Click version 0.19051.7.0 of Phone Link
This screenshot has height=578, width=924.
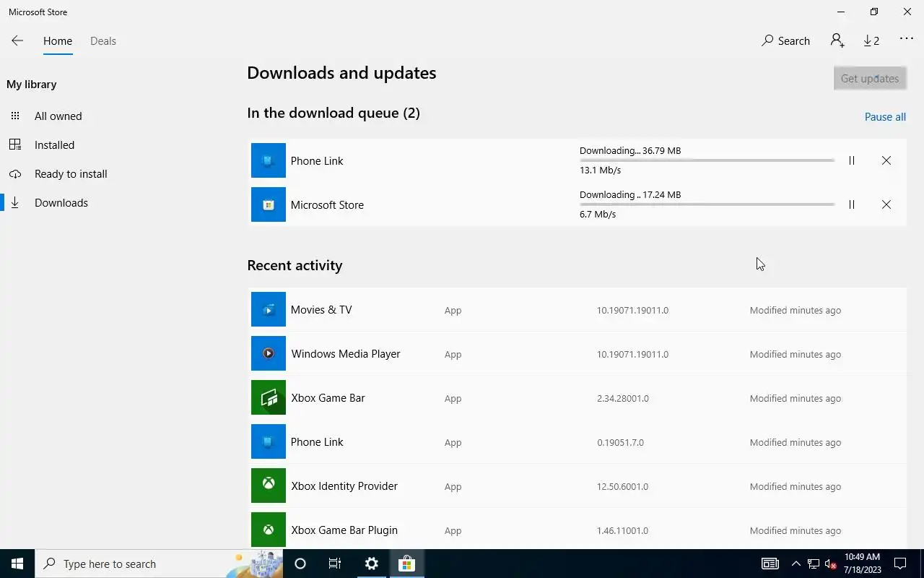pyautogui.click(x=620, y=442)
